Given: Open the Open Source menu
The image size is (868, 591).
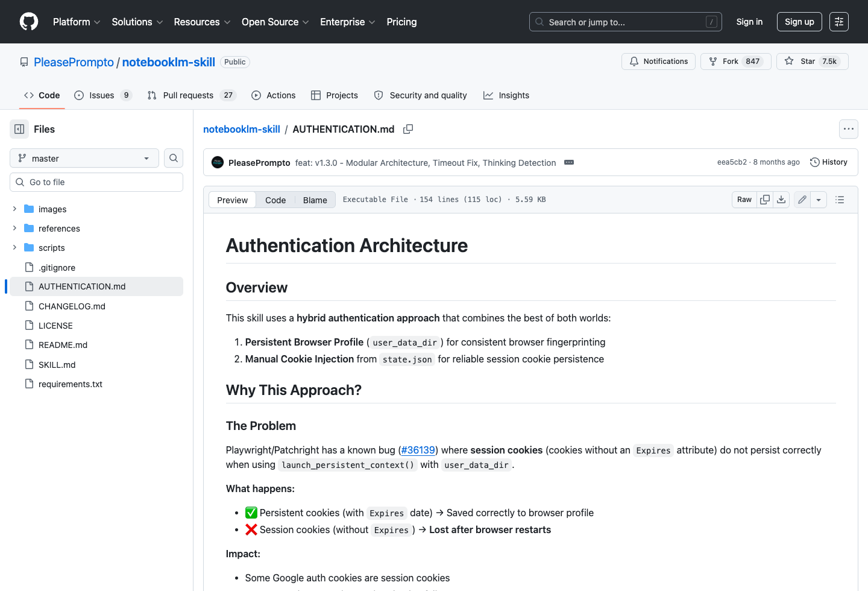Looking at the screenshot, I should (275, 22).
